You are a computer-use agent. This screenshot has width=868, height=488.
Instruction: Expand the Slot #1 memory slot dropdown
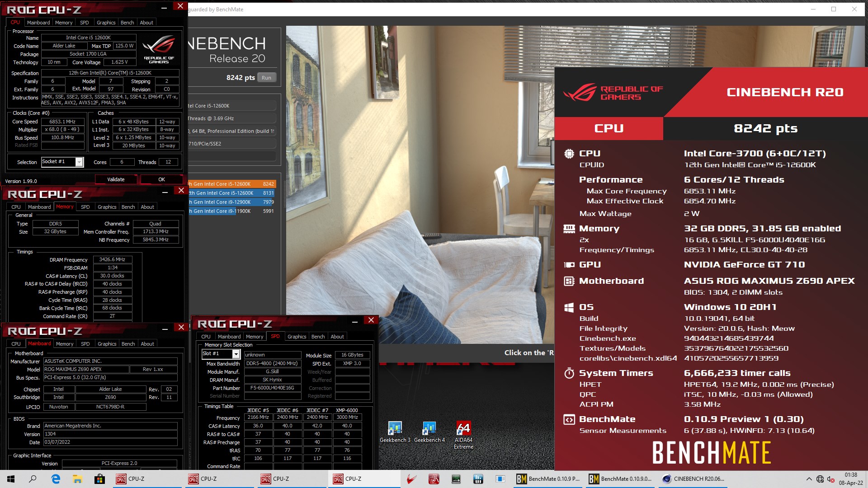[236, 354]
